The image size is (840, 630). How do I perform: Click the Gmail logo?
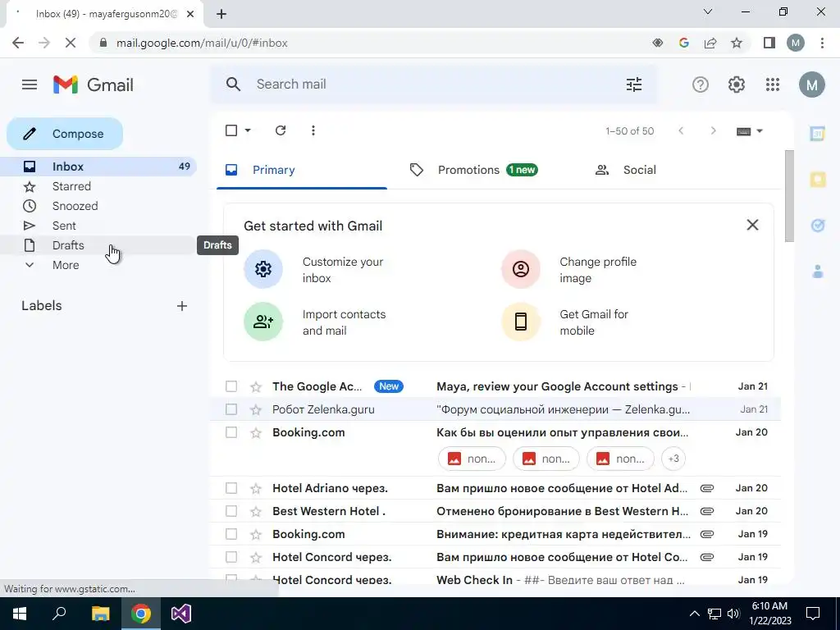pos(94,84)
